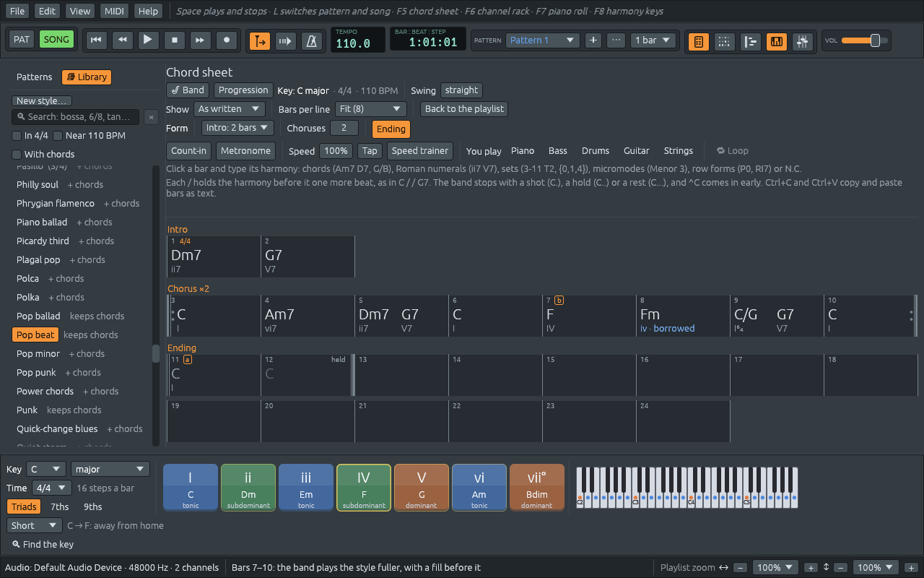924x578 pixels.
Task: Start playback with the Play button
Action: [x=148, y=40]
